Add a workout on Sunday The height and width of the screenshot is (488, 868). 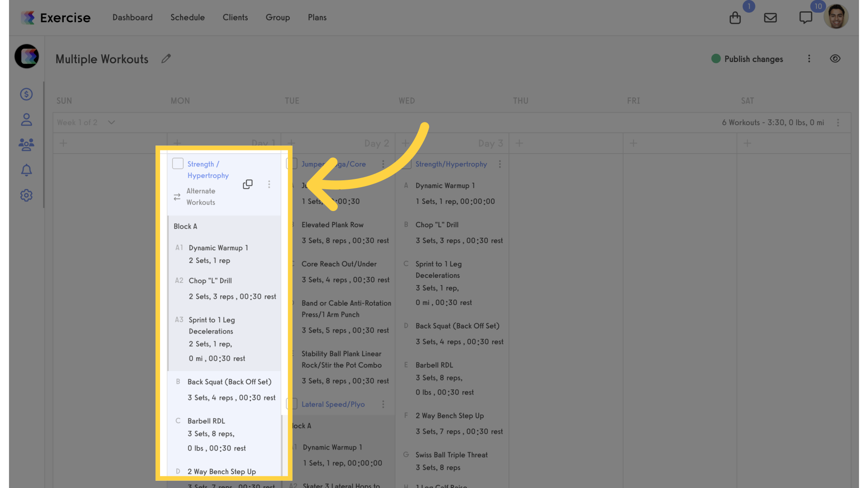(64, 143)
